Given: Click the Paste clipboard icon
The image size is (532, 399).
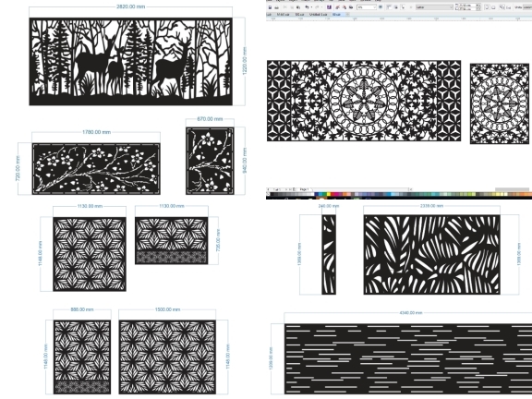Looking at the screenshot, I should click(298, 7).
